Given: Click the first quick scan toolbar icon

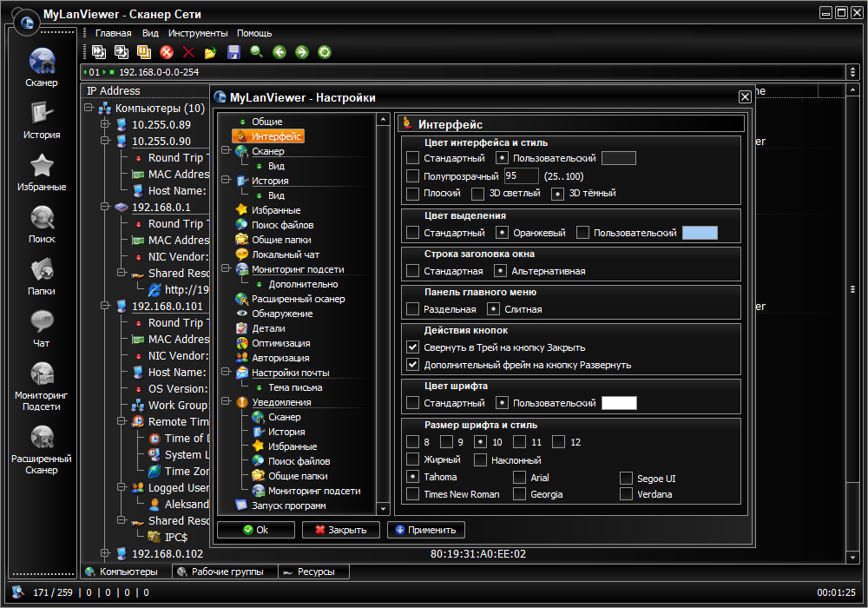Looking at the screenshot, I should tap(99, 52).
